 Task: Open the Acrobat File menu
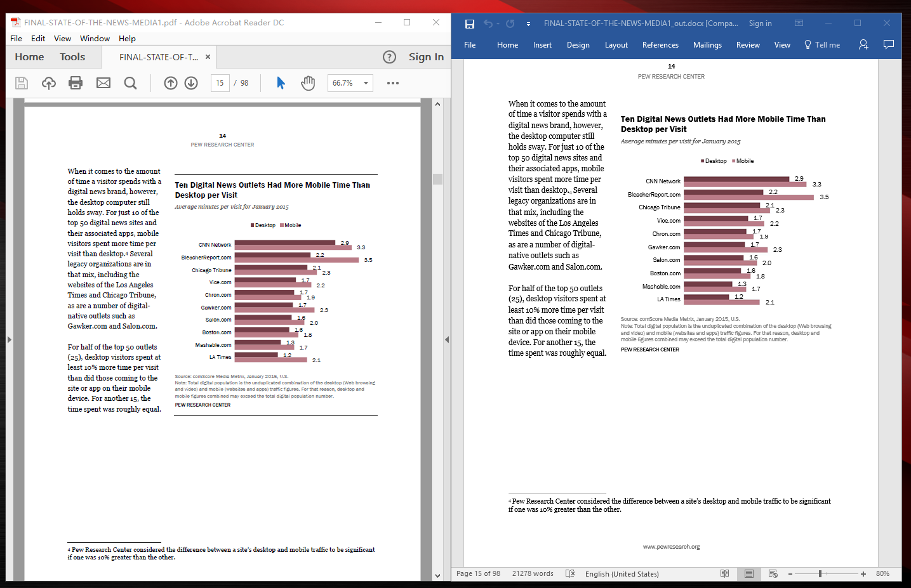[x=16, y=39]
